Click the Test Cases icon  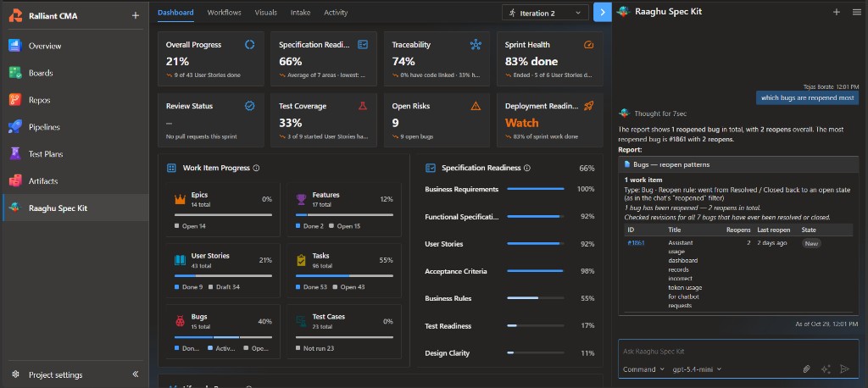click(301, 321)
